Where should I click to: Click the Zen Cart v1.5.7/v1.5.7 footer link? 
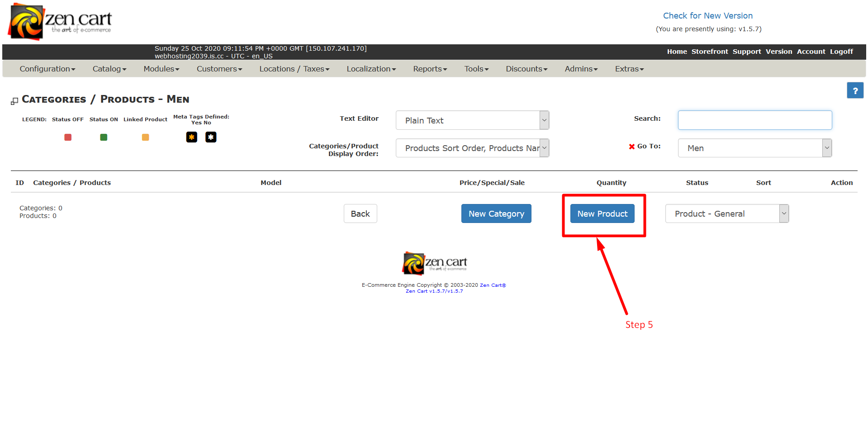[434, 291]
